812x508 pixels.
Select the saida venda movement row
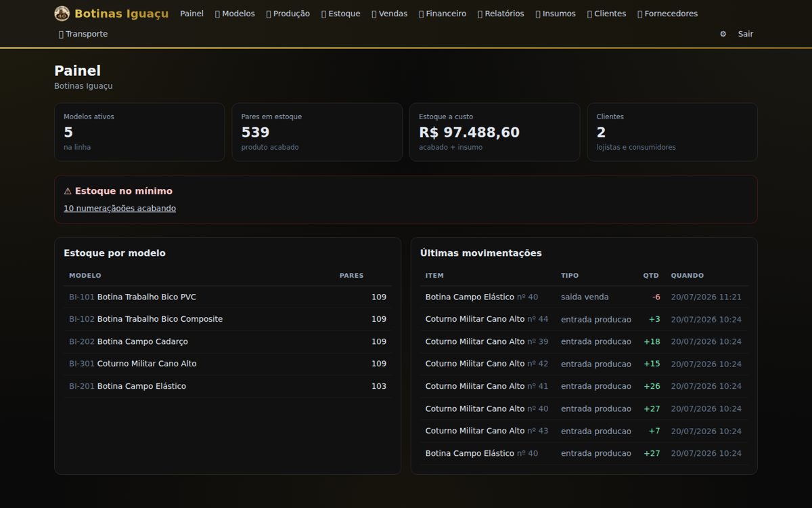583,297
